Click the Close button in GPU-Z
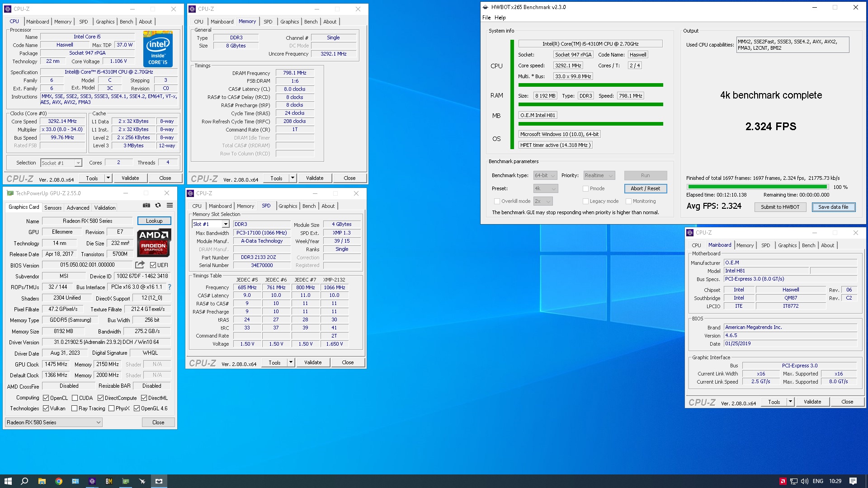The width and height of the screenshot is (868, 488). coord(158,422)
